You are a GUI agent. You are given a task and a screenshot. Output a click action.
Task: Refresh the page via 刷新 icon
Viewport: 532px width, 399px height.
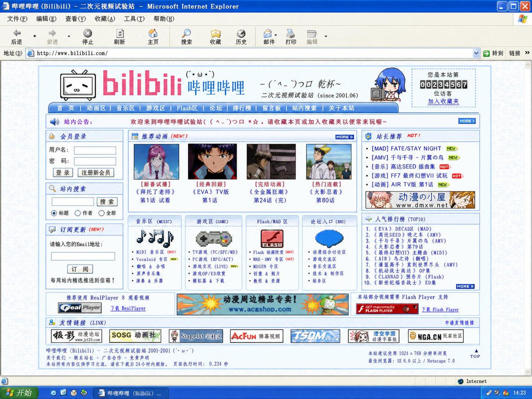(x=120, y=33)
